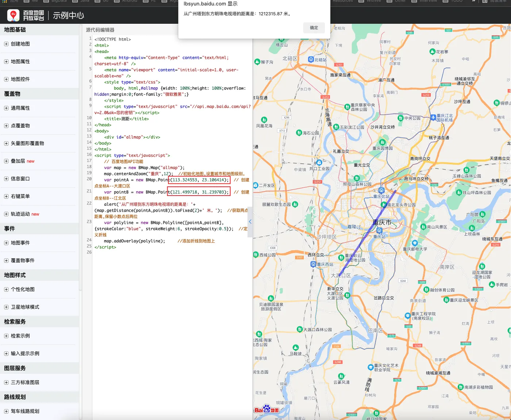Click the 中央公园 park marker icon
The image size is (511, 420).
[400, 118]
